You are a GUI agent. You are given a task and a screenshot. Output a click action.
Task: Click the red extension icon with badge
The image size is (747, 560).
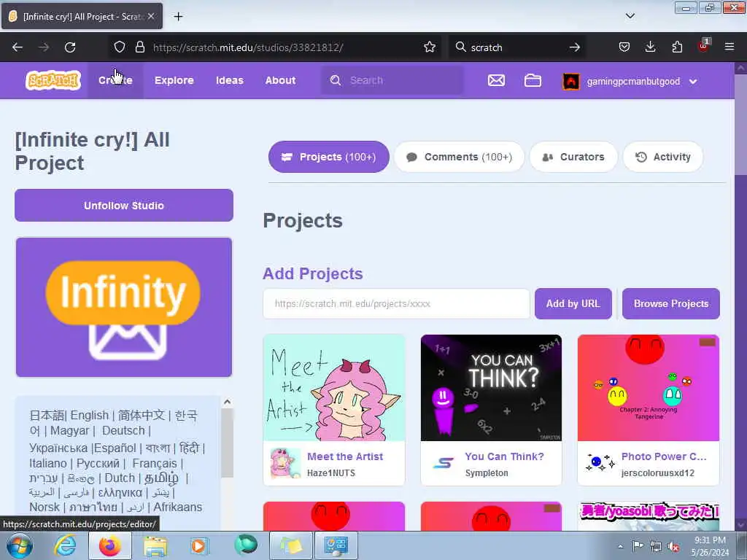703,46
